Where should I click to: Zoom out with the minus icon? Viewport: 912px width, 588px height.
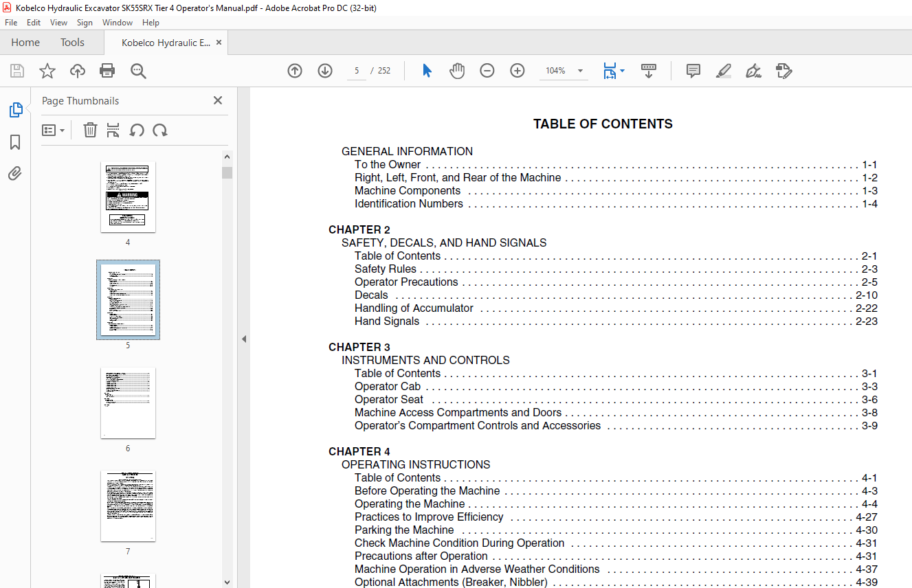coord(487,71)
